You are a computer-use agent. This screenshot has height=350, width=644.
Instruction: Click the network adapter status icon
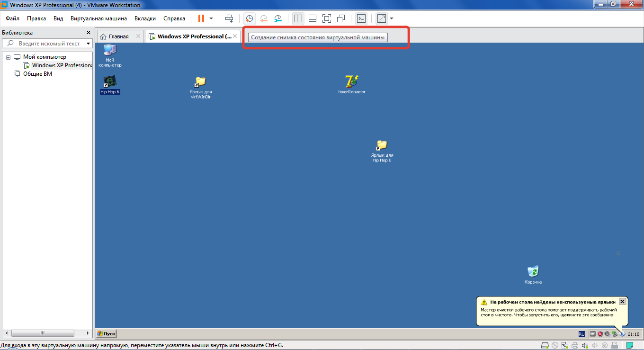click(565, 345)
